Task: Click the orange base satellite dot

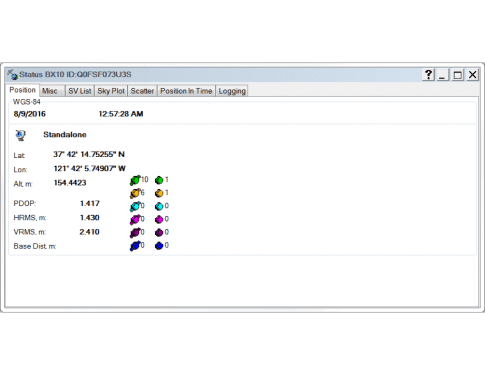Action: pos(159,193)
